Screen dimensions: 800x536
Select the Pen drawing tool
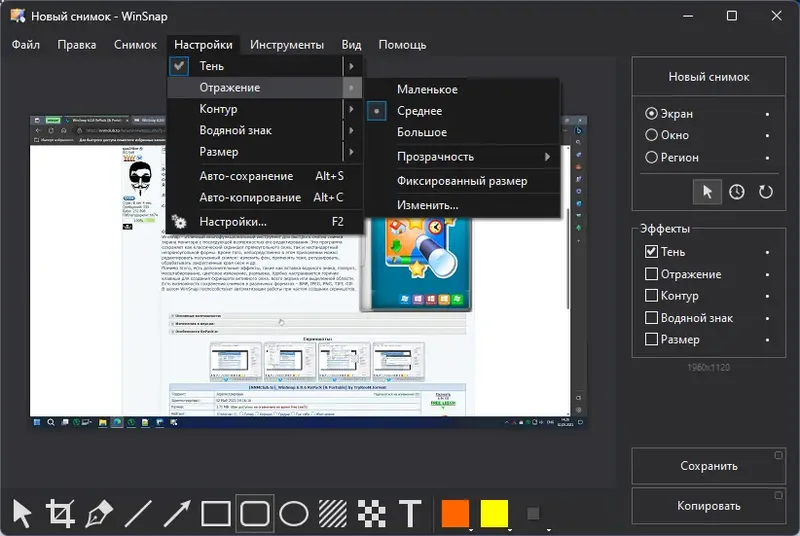pyautogui.click(x=99, y=513)
